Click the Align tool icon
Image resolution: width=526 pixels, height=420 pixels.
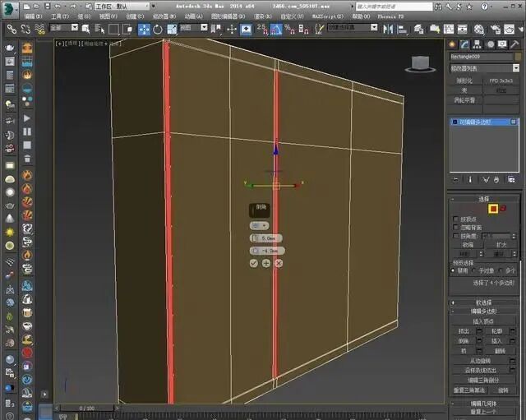(x=402, y=30)
